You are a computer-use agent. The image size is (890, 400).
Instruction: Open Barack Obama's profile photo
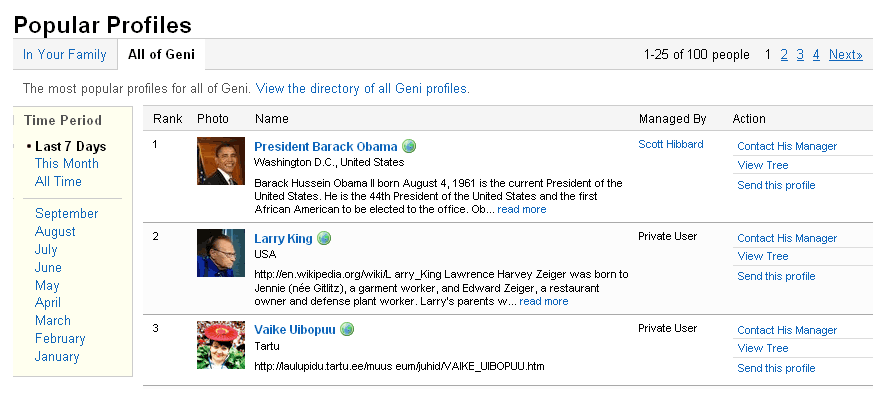coord(221,161)
